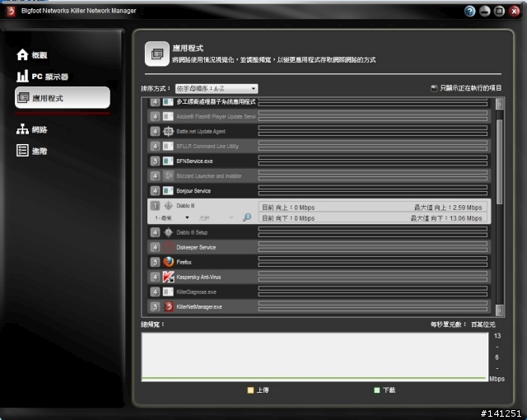Viewport: 527px width, 420px height.
Task: Click the help question mark button
Action: click(x=470, y=11)
